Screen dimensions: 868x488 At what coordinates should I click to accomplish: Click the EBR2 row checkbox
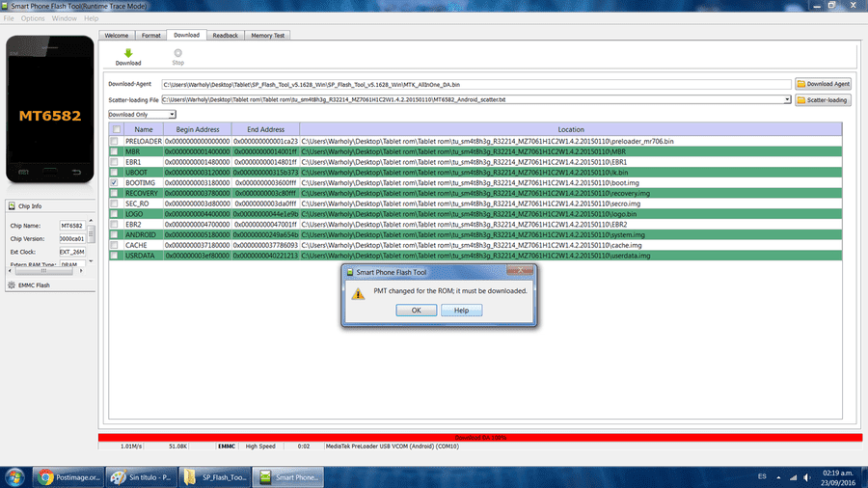click(114, 225)
